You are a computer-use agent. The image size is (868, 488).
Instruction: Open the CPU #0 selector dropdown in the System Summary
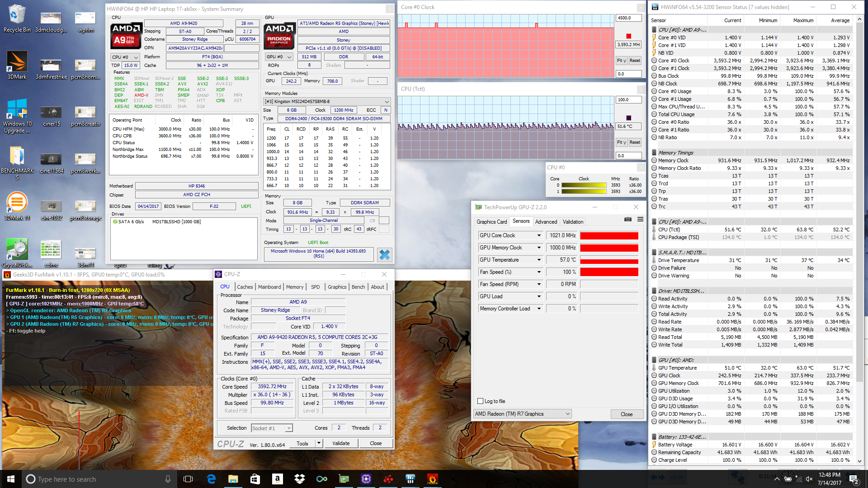pos(125,57)
